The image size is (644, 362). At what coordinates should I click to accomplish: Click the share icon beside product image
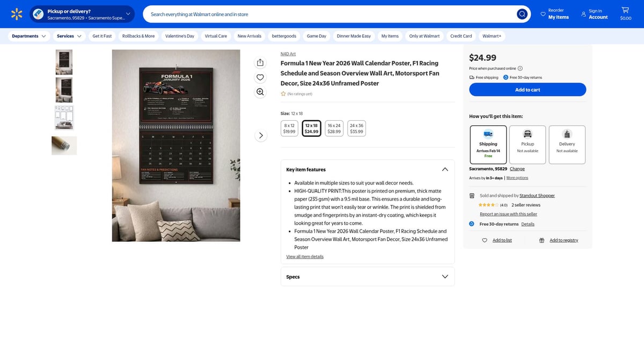(260, 63)
